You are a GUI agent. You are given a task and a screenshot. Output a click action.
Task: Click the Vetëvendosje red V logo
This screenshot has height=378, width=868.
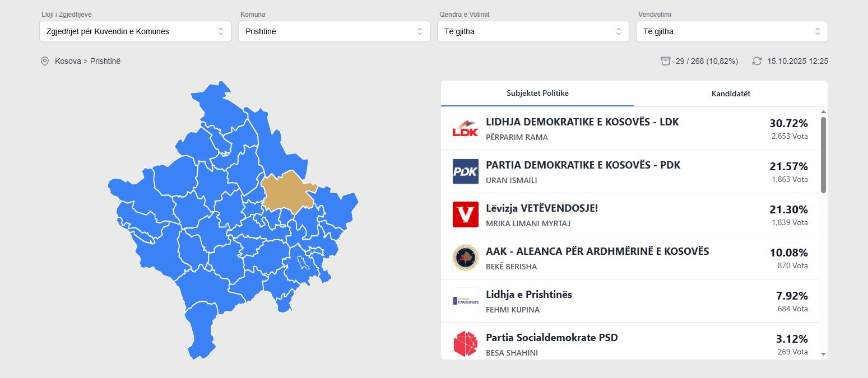click(x=465, y=214)
